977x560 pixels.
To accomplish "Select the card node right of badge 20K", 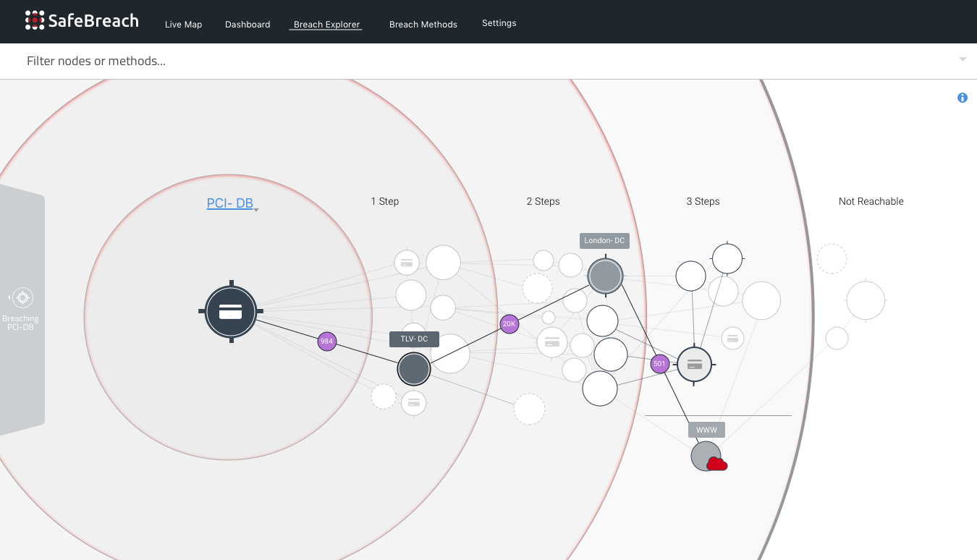I will [552, 342].
